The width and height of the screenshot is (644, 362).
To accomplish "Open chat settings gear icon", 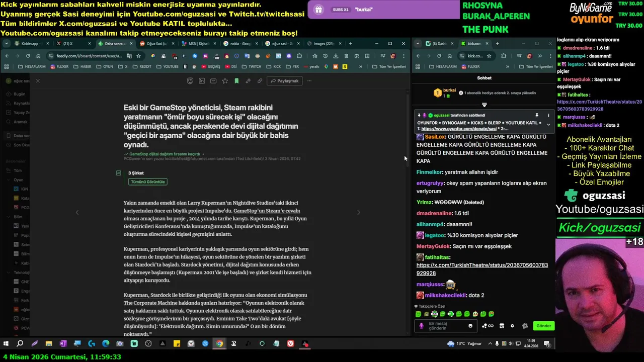I will [x=512, y=326].
